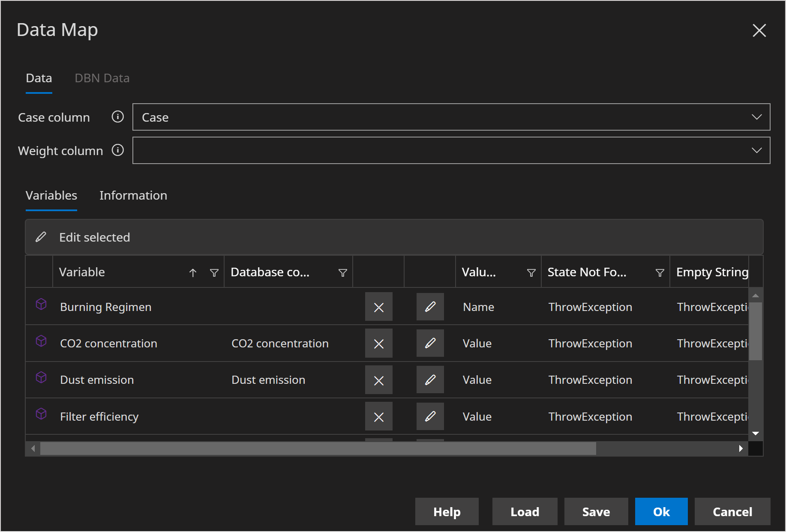786x532 pixels.
Task: Clear mapping for Burning Regimen row
Action: [x=378, y=307]
